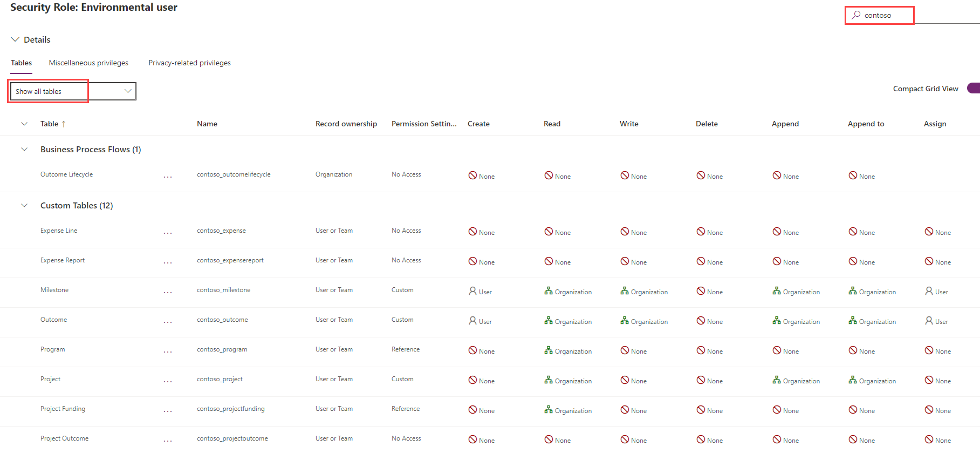
Task: Change Milestone Read privilege (Organization)
Action: [568, 292]
